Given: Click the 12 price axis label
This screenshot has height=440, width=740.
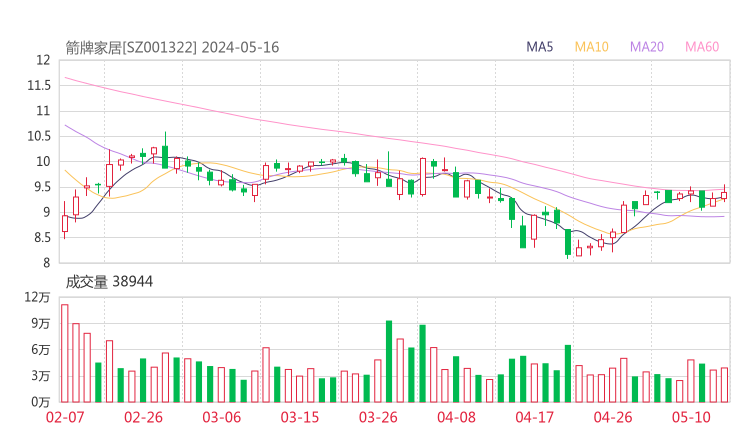Looking at the screenshot, I should (x=43, y=60).
